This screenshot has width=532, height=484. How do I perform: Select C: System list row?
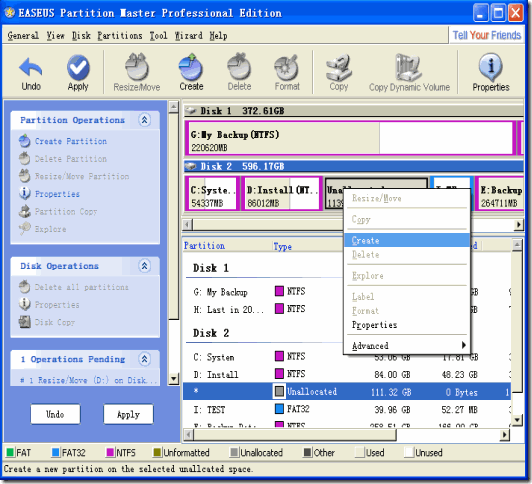coord(347,357)
